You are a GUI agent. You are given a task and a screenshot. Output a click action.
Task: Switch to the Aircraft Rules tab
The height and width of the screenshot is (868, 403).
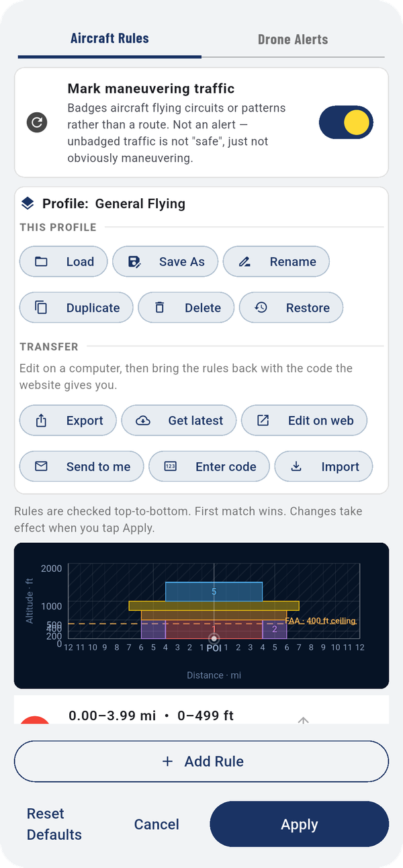(109, 38)
